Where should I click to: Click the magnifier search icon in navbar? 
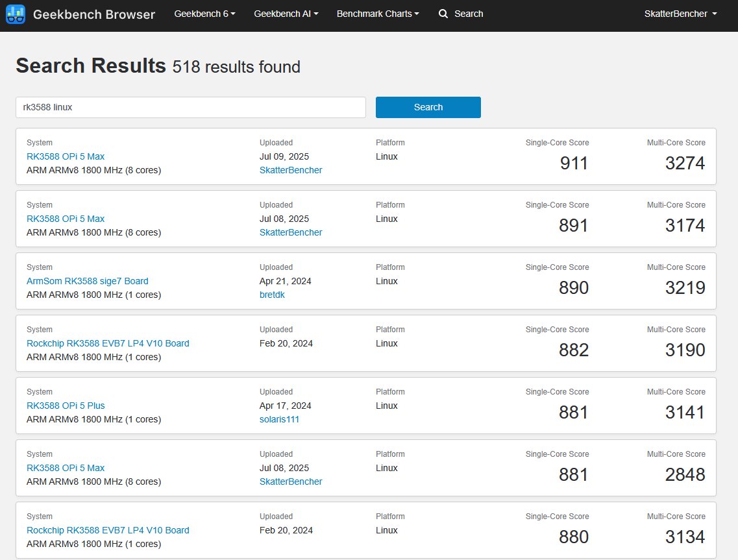(443, 14)
